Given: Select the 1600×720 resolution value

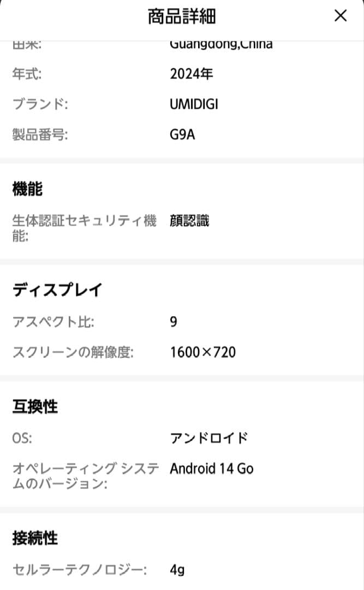Looking at the screenshot, I should [202, 352].
